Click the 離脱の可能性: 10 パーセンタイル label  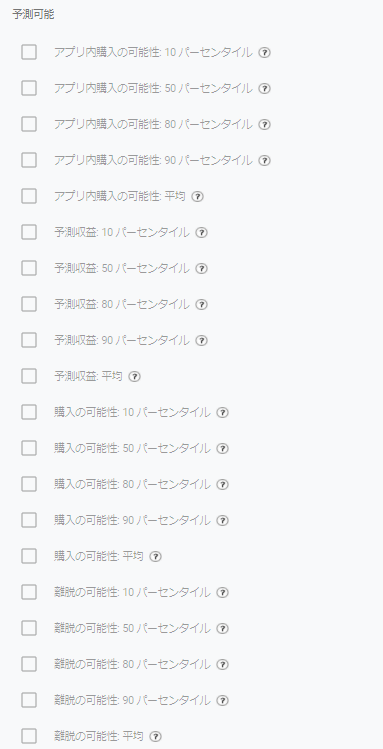132,592
